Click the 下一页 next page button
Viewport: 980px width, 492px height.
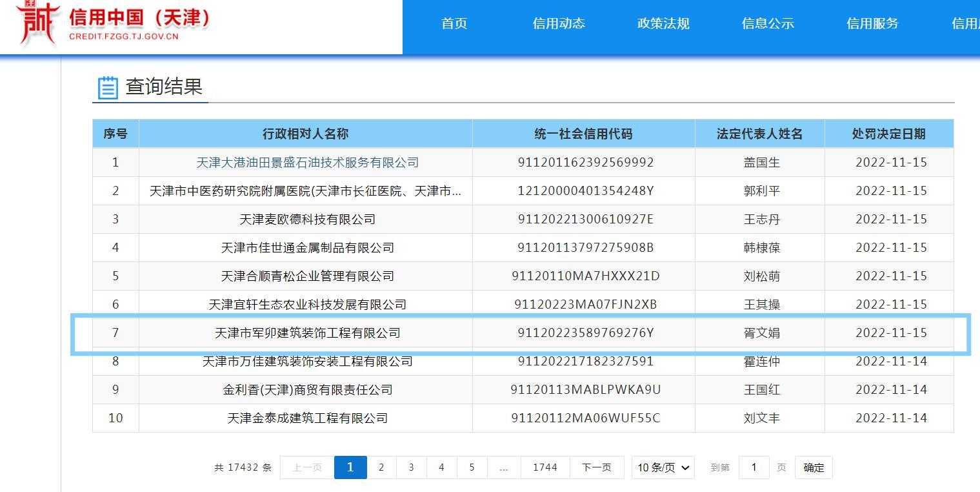pos(597,467)
